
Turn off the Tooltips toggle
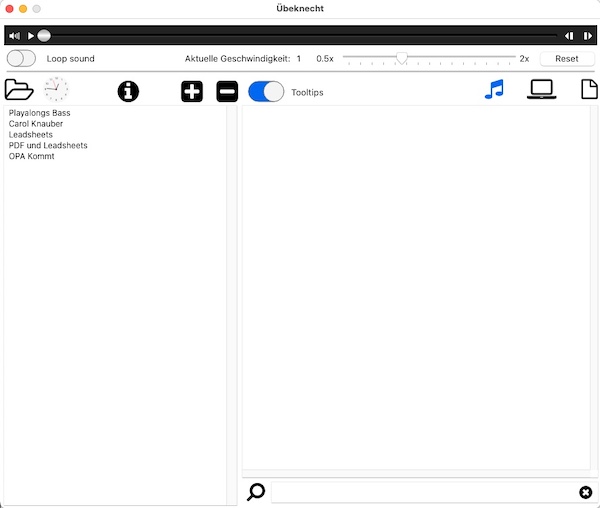click(x=266, y=92)
